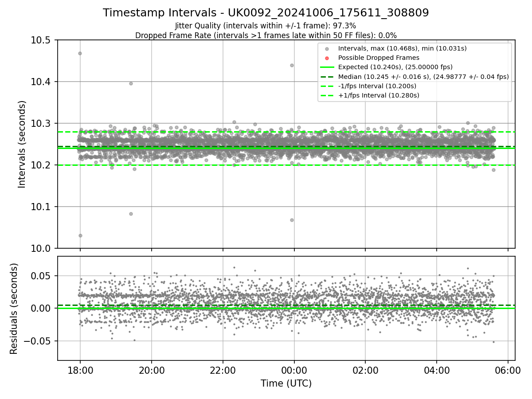The width and height of the screenshot is (532, 399).
Task: Click the '04:00' x-axis tick label
Action: (x=437, y=370)
